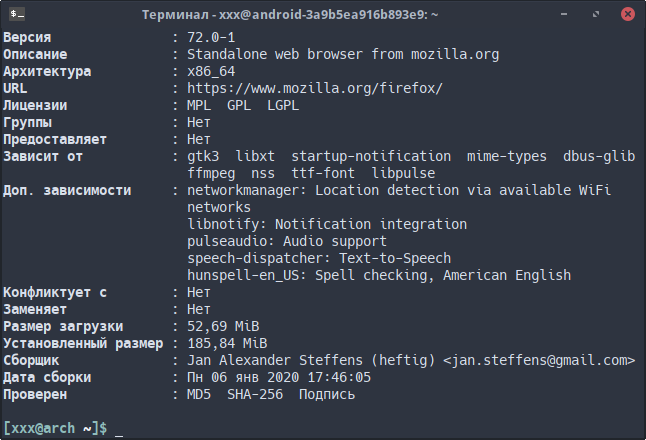The width and height of the screenshot is (646, 440).
Task: Click the ffmpeg dependency name
Action: pos(211,173)
